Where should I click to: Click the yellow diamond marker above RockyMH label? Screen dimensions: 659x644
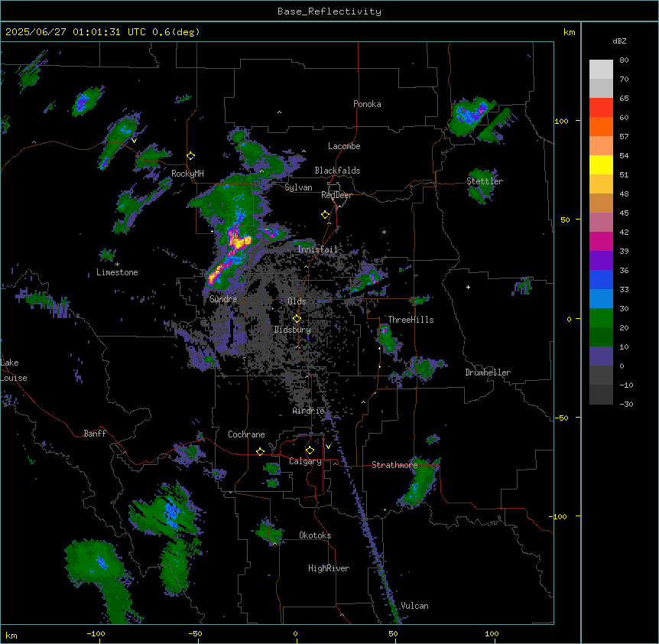coord(191,156)
